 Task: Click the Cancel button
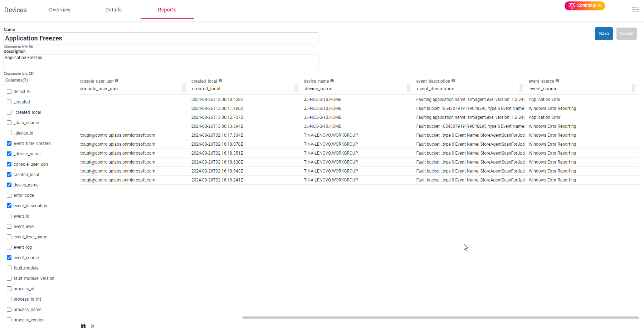pos(626,34)
